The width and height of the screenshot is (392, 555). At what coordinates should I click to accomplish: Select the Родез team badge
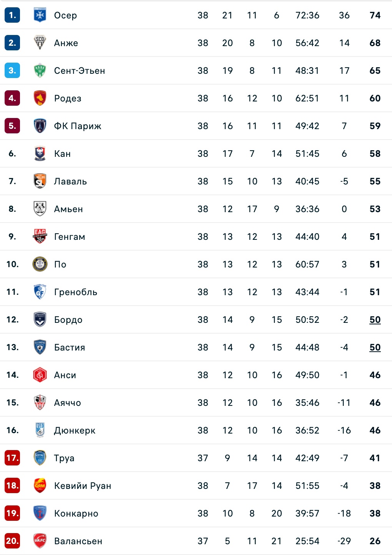pyautogui.click(x=40, y=98)
